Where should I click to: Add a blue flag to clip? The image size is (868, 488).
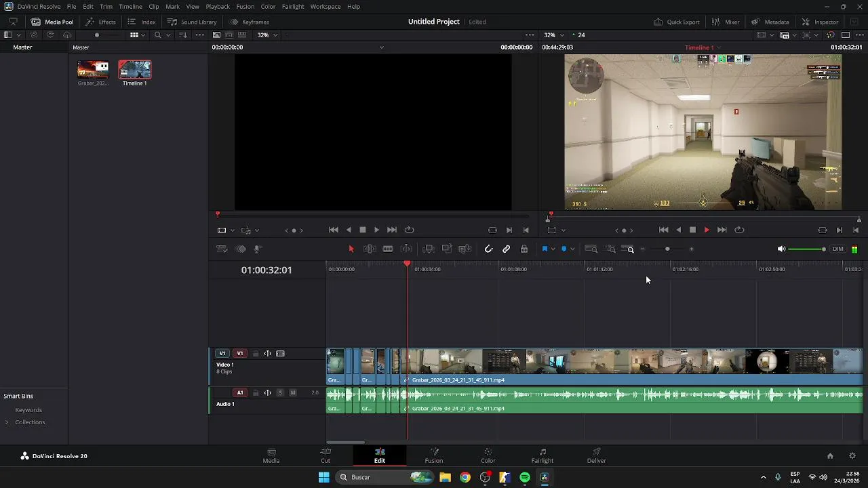tap(545, 249)
